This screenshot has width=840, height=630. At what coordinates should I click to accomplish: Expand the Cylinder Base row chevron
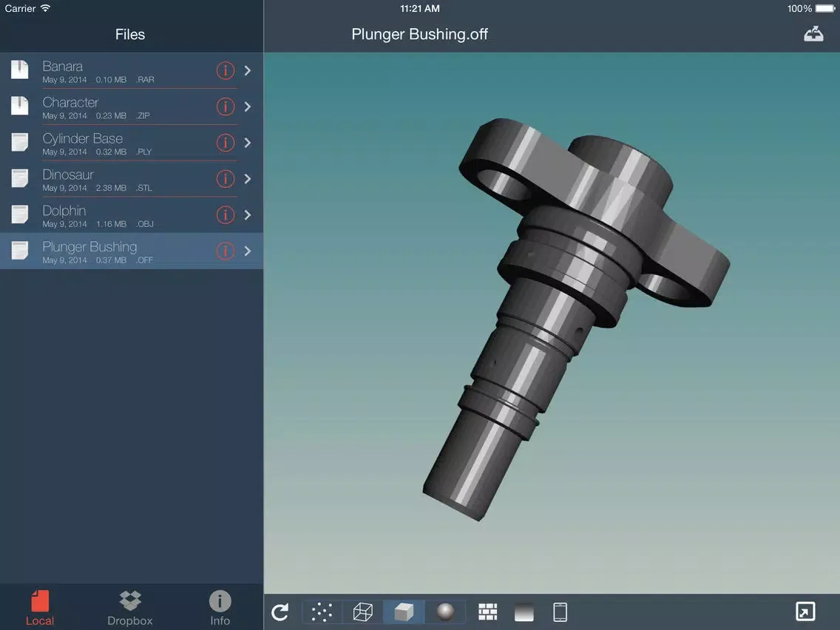click(248, 143)
